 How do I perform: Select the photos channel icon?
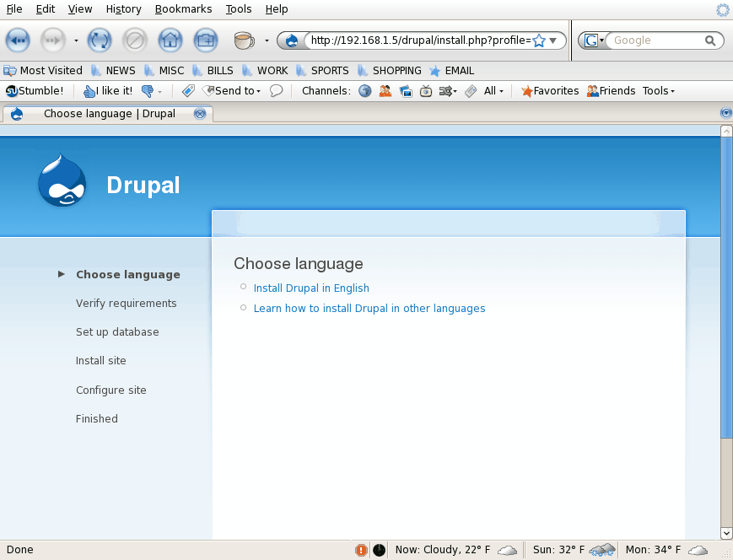(x=405, y=91)
